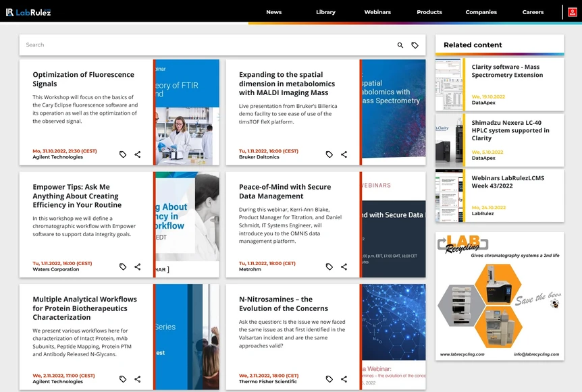Click date We, 2.11.2022, 17:00 (CEST)
The width and height of the screenshot is (582, 392).
click(x=63, y=376)
